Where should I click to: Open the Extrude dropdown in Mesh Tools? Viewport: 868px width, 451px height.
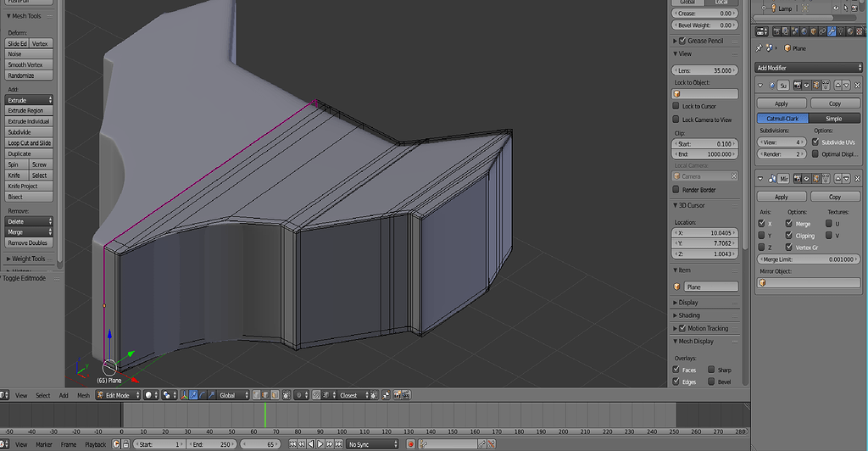[x=29, y=100]
